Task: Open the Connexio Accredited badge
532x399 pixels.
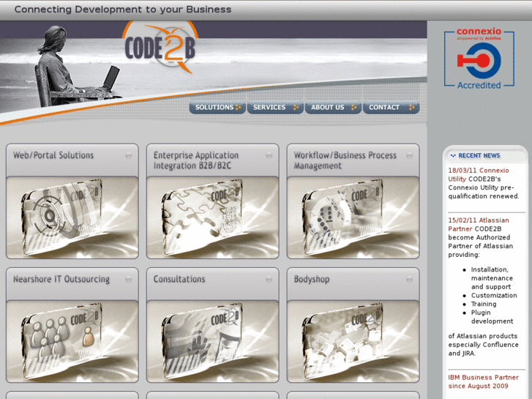Action: point(479,59)
